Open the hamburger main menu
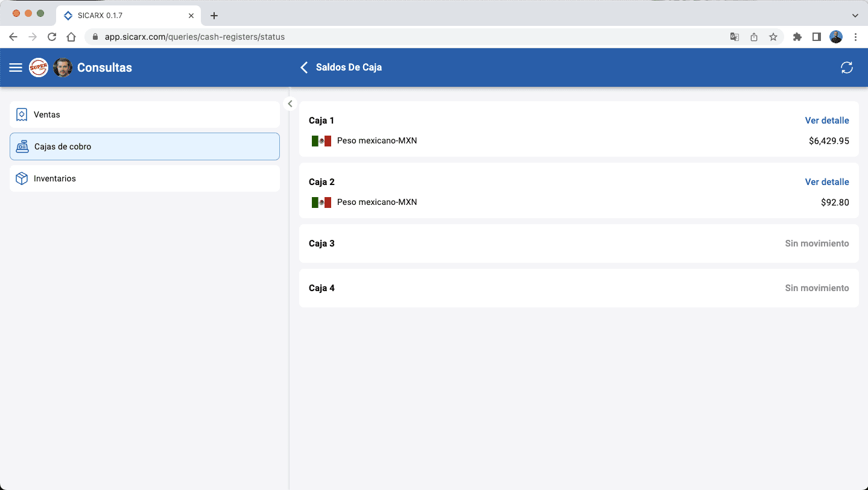This screenshot has width=868, height=490. (16, 68)
